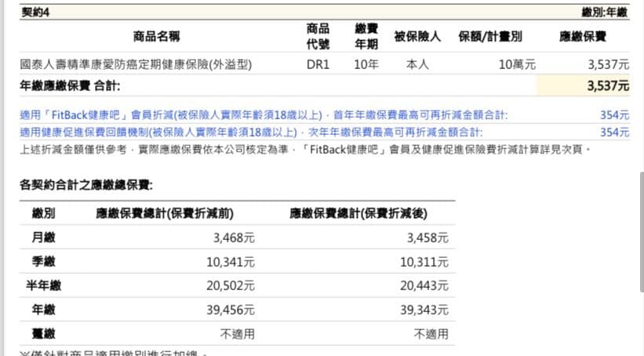Click the 季繳 row label
This screenshot has width=644, height=356.
click(x=44, y=261)
